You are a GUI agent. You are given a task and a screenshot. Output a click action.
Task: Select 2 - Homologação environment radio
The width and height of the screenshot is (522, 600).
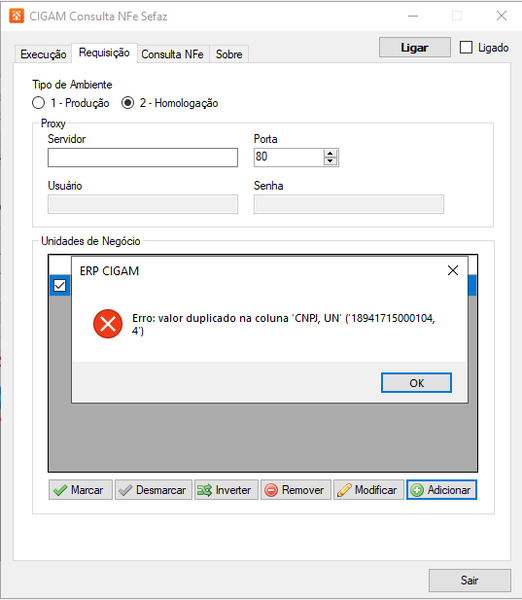click(127, 103)
